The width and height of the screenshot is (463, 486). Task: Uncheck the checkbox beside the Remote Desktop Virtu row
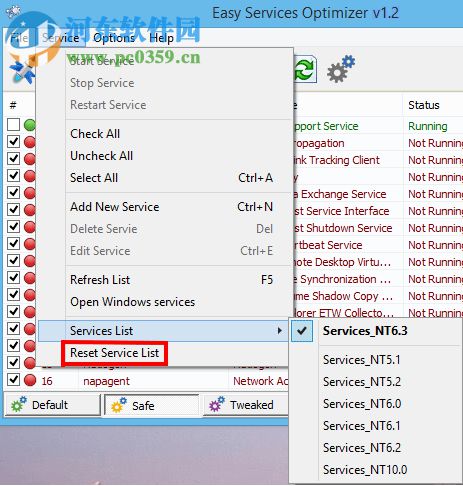(x=14, y=261)
